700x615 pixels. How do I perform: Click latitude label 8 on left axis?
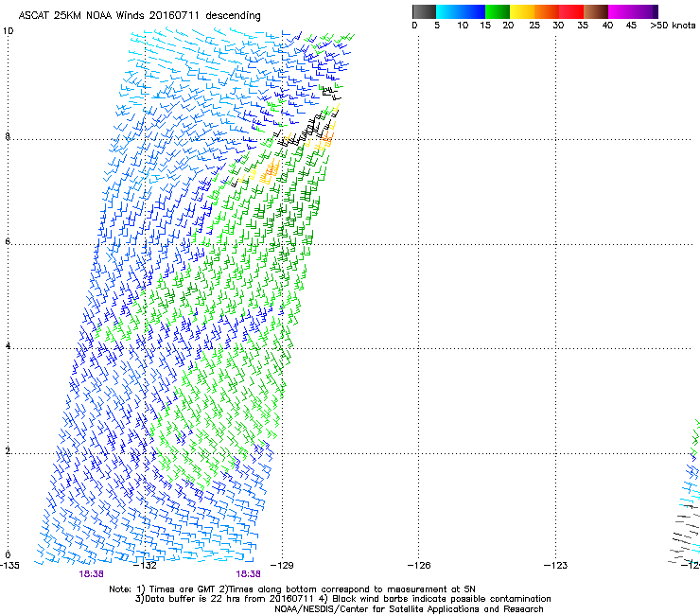pyautogui.click(x=8, y=136)
